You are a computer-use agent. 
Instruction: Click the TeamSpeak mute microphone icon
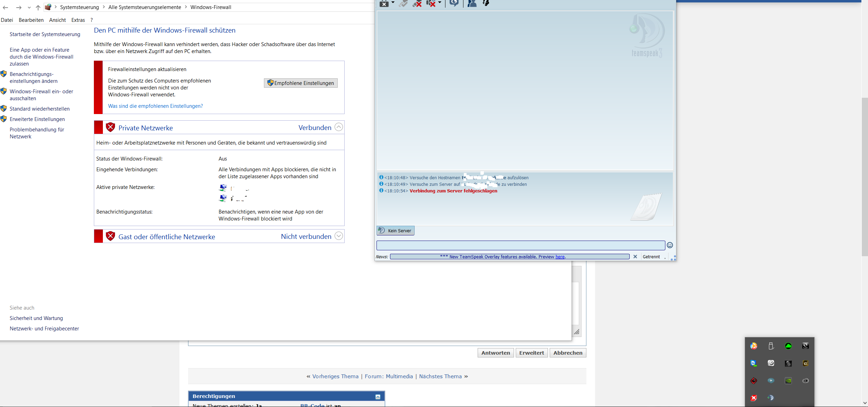pos(417,4)
